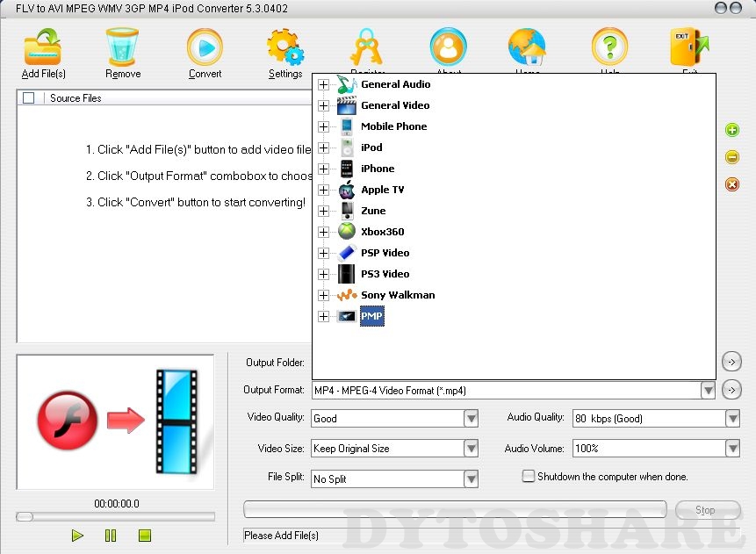756x554 pixels.
Task: Play the preview with the green play button
Action: (x=77, y=536)
